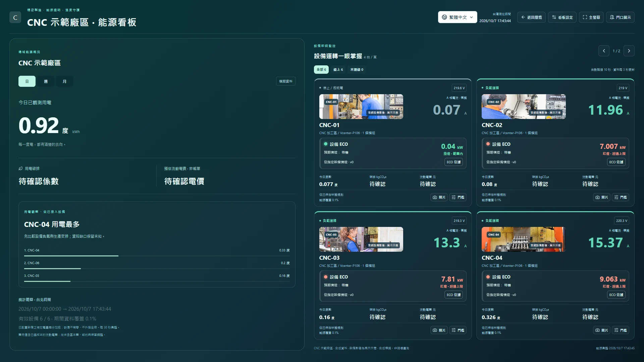Image resolution: width=644 pixels, height=362 pixels.
Task: Open 門檻 threshold for CNC-04
Action: point(621,330)
